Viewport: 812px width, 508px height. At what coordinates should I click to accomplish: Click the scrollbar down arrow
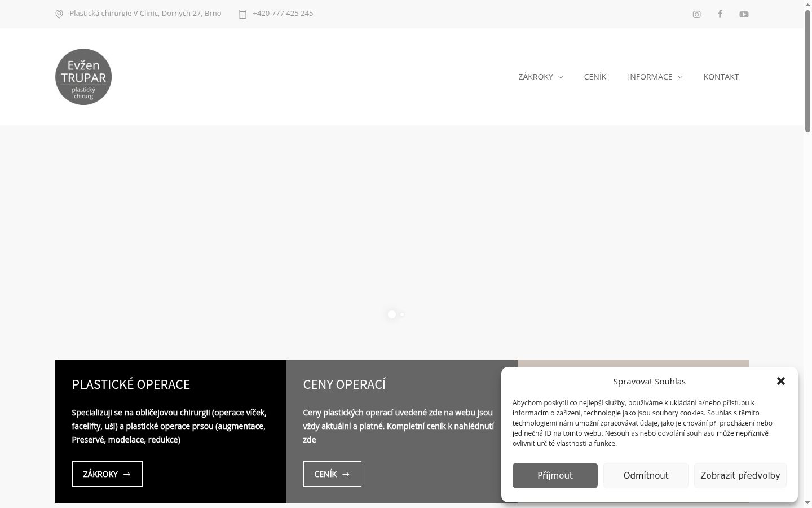coord(807,503)
